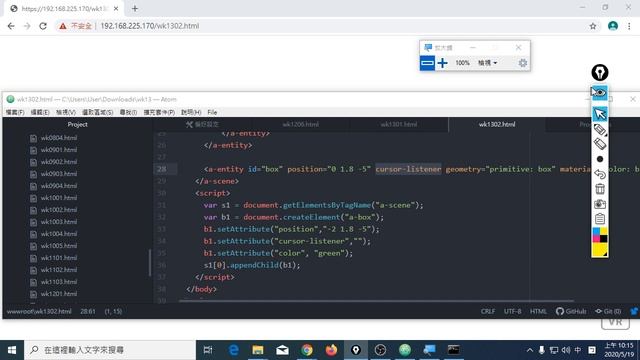Select the wk1302.html editor tab
This screenshot has height=360, width=640.
497,124
